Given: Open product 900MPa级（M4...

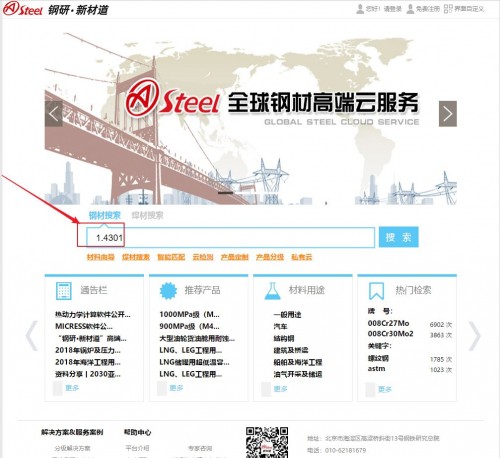Looking at the screenshot, I should pyautogui.click(x=189, y=326).
